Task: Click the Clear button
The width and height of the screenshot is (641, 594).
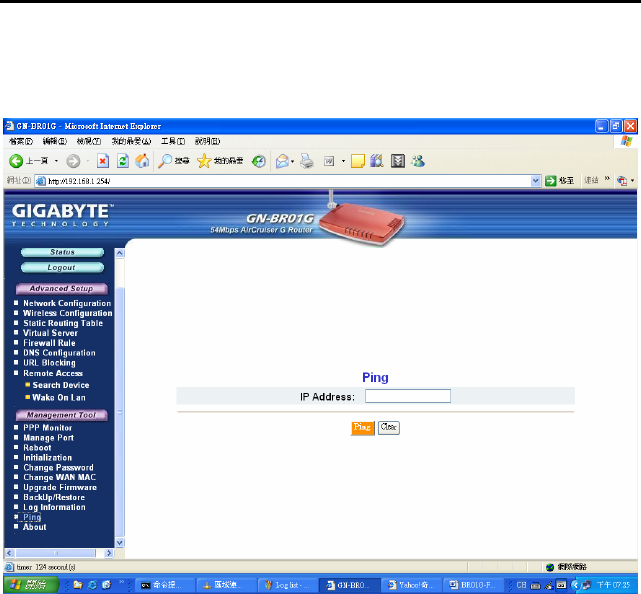Action: (389, 428)
